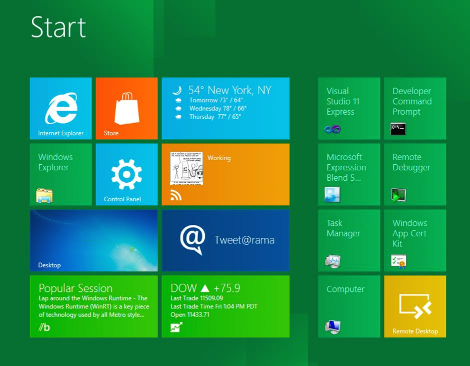The width and height of the screenshot is (470, 366).
Task: Click the 'Working' feed title text
Action: [x=219, y=158]
